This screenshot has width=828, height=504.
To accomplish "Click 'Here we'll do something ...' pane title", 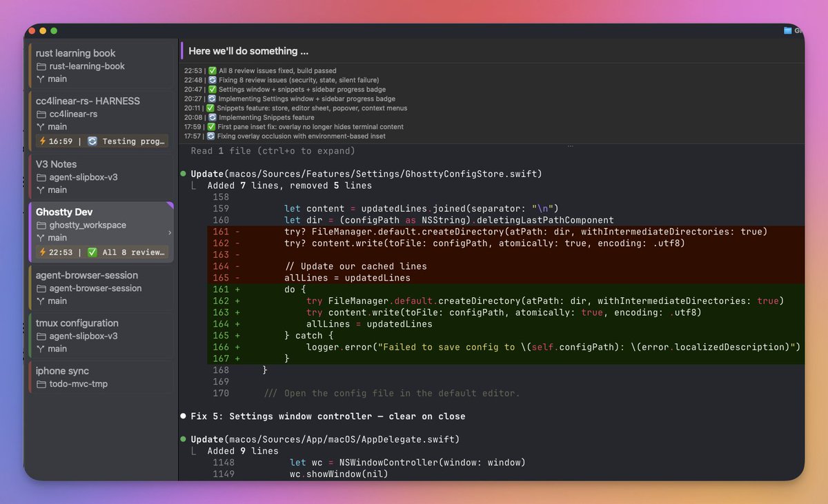I will pos(248,51).
